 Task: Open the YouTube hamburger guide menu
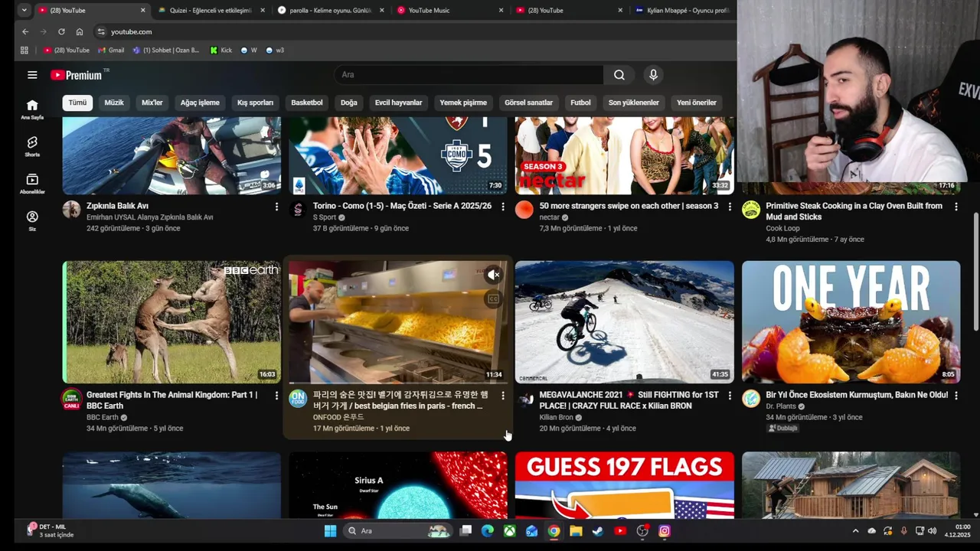point(32,75)
